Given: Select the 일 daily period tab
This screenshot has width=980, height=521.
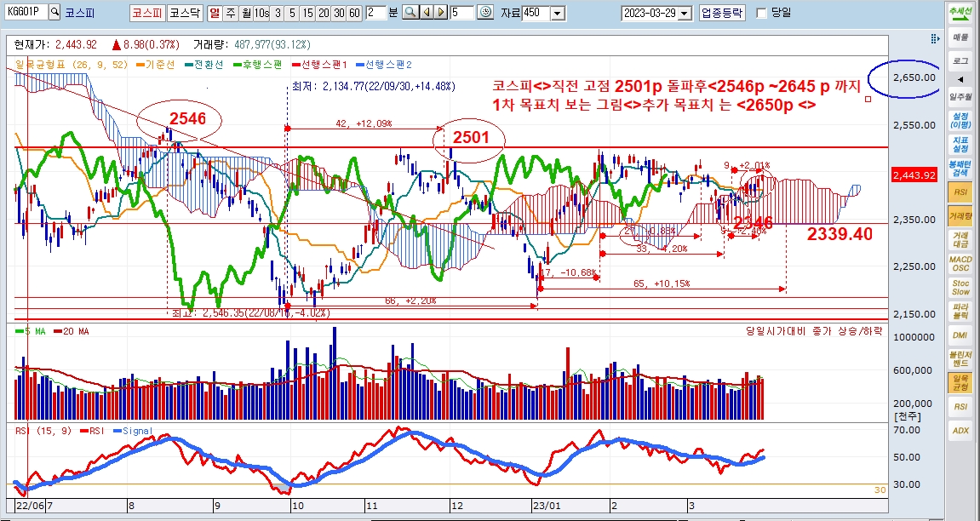Looking at the screenshot, I should point(215,13).
